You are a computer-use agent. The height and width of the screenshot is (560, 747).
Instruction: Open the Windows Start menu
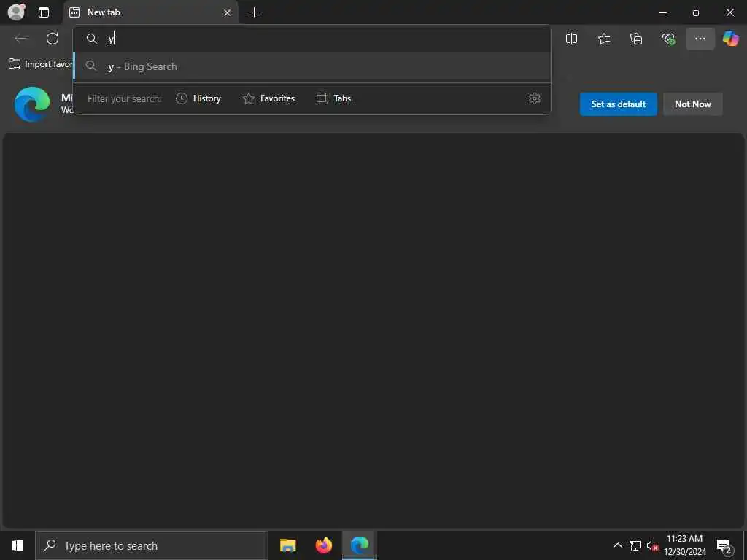pos(18,545)
